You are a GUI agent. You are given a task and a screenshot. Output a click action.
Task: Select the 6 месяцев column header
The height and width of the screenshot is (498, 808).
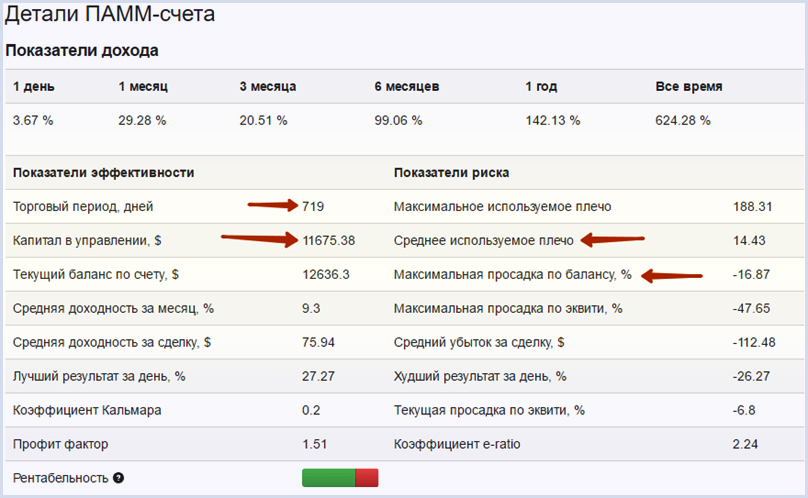point(407,87)
